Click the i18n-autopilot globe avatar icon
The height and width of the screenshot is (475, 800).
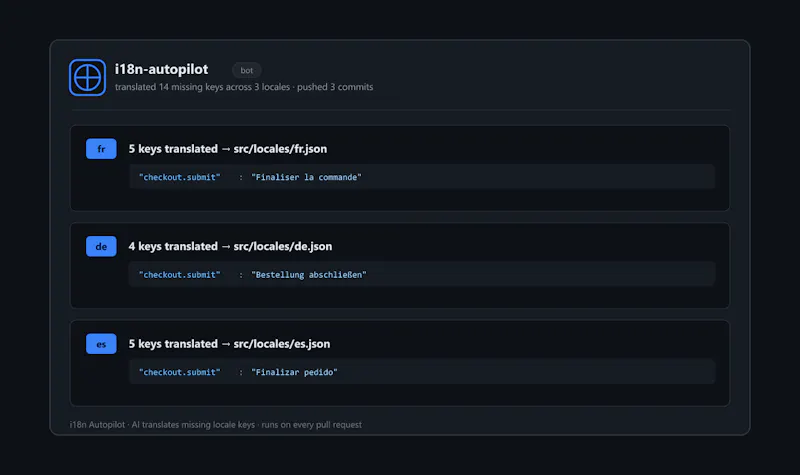click(87, 78)
